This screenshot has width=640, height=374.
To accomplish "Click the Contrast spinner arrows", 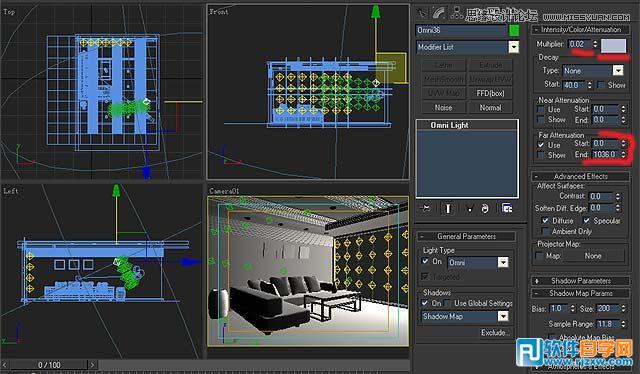I will 618,196.
